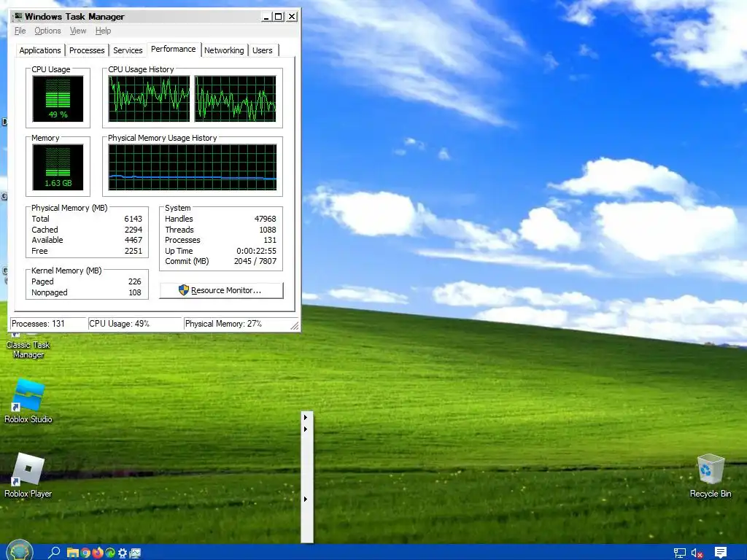Switch to the Users tab
Viewport: 747px width, 560px height.
coord(263,50)
